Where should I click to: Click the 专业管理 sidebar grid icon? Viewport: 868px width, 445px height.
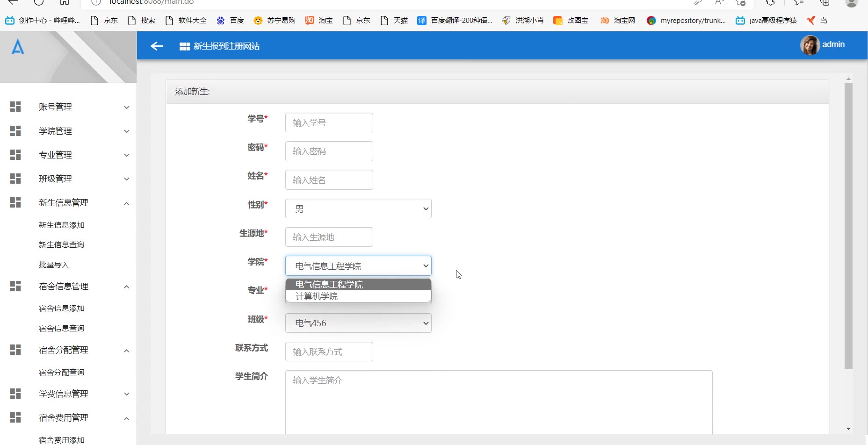pos(15,155)
